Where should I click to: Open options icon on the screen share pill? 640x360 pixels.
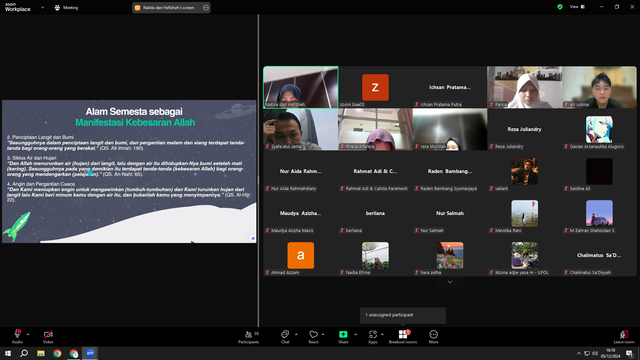click(206, 7)
